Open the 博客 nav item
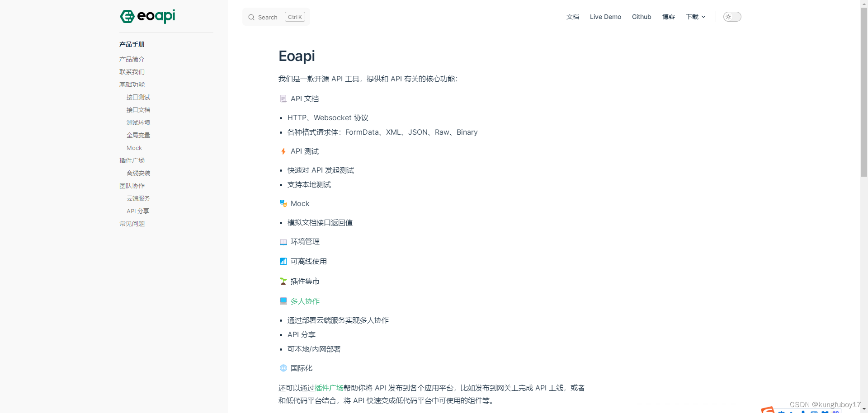 point(669,17)
